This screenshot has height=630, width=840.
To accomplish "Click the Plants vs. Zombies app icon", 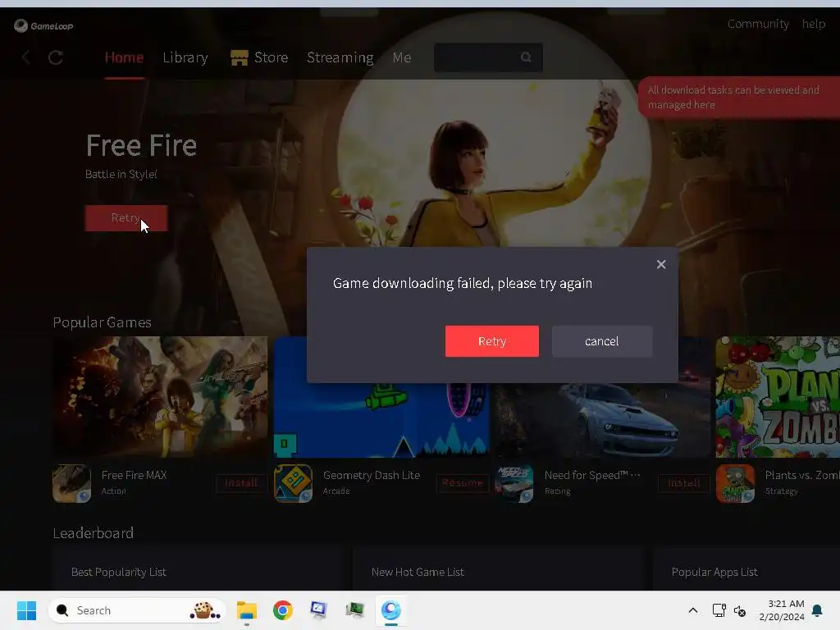I will tap(735, 483).
